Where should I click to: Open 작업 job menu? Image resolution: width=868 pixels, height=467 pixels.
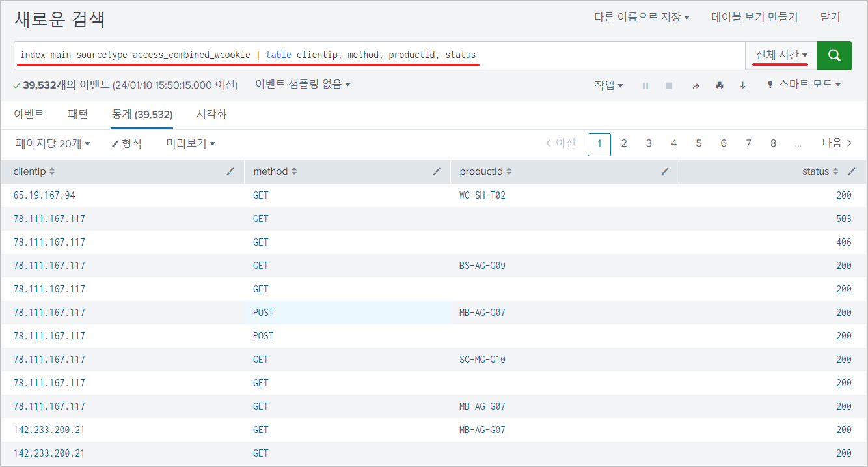pos(608,85)
